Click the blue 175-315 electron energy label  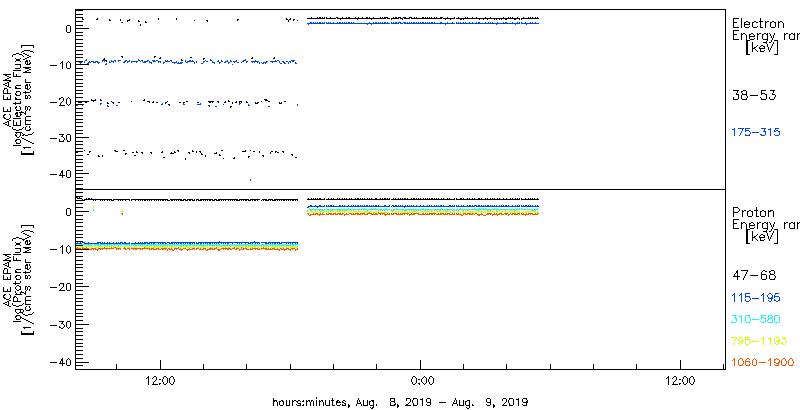pyautogui.click(x=756, y=133)
